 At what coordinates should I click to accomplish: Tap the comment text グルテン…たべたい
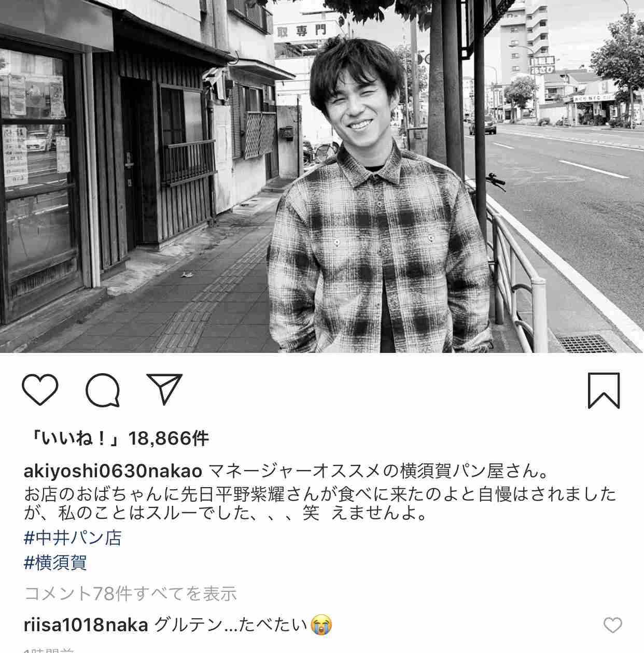pos(231,625)
